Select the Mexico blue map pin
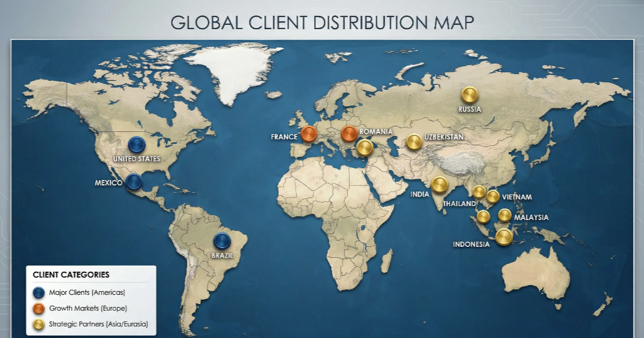This screenshot has width=644, height=338. pyautogui.click(x=134, y=182)
